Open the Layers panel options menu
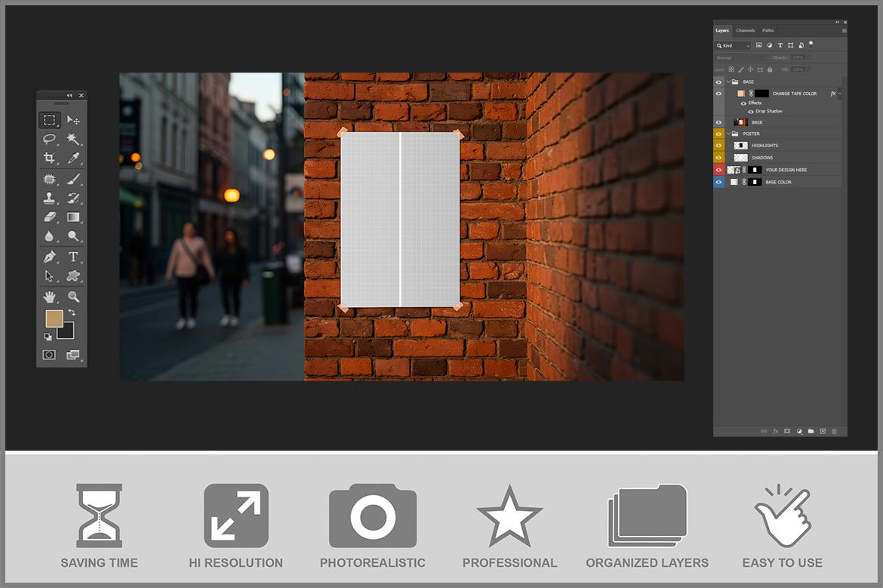Screen dimensions: 883x588 click(x=844, y=30)
